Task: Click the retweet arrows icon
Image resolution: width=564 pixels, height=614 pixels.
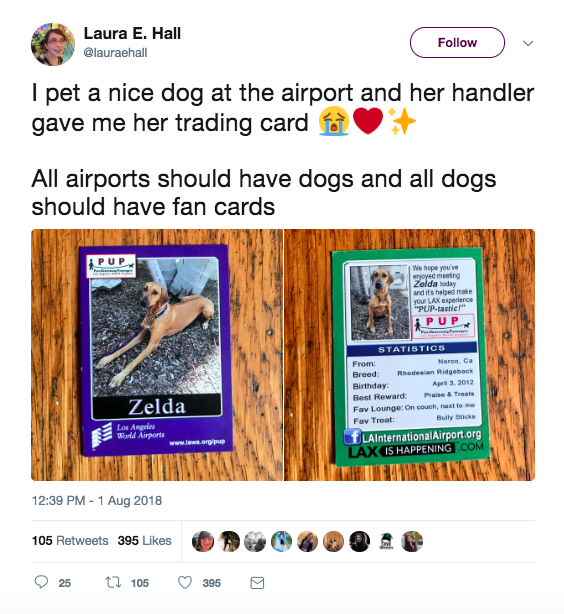Action: click(113, 582)
